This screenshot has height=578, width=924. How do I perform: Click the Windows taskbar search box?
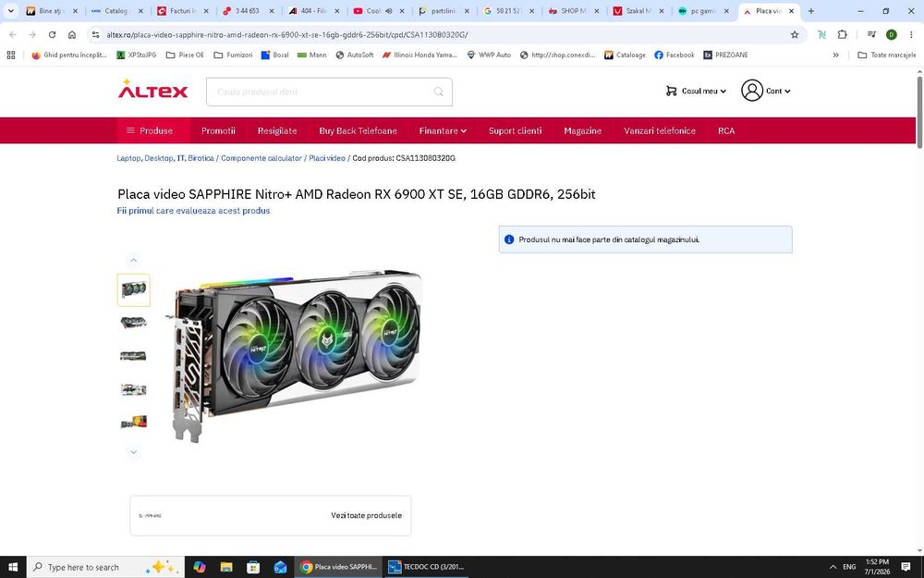(105, 567)
